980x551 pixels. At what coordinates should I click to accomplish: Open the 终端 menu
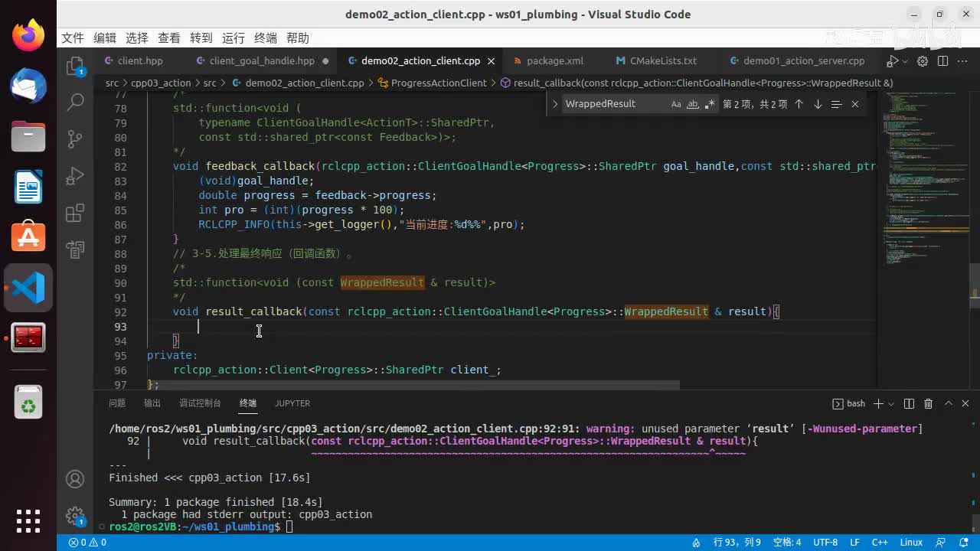(266, 38)
